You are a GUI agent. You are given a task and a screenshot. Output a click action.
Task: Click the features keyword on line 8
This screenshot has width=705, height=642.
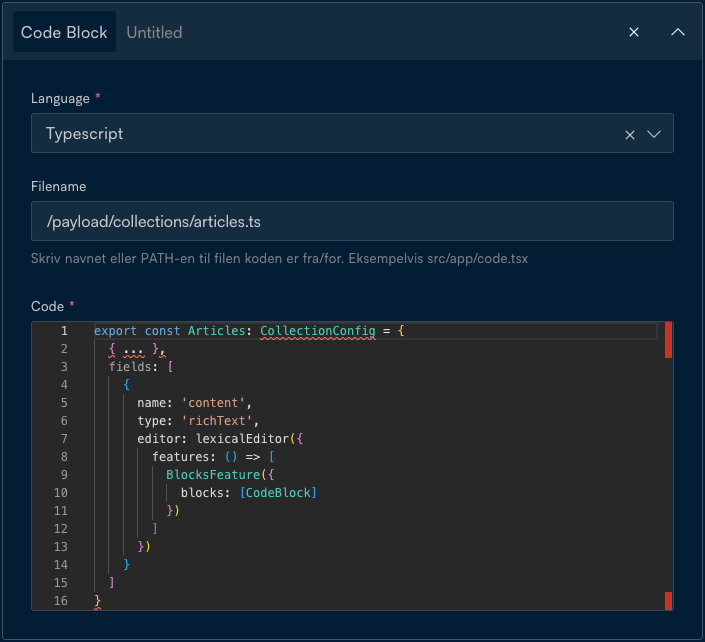click(180, 457)
